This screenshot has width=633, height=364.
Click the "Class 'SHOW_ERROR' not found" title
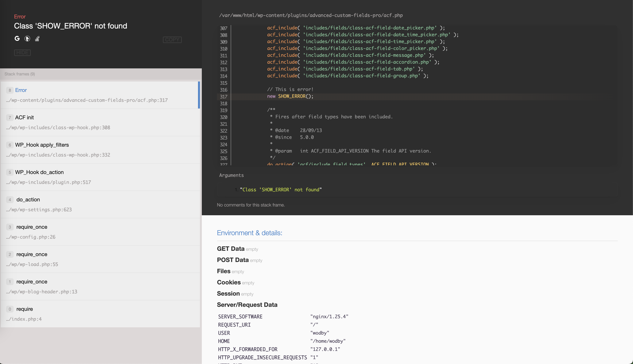[x=71, y=26]
